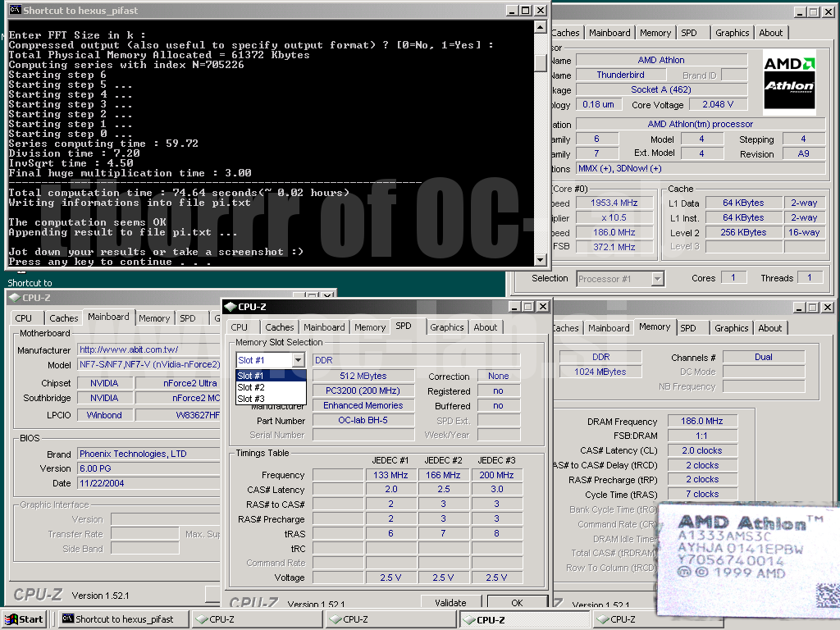Click the W83627HF LPCIO value
The image size is (840, 630).
178,415
